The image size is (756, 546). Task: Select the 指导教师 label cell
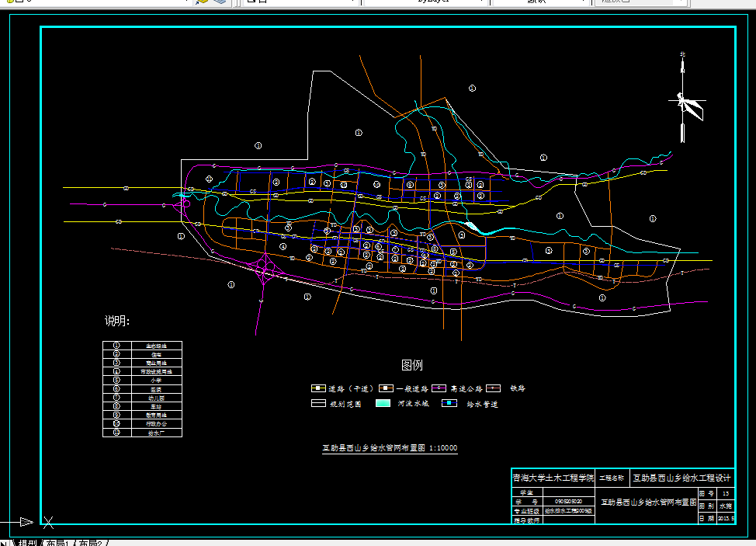(x=527, y=520)
